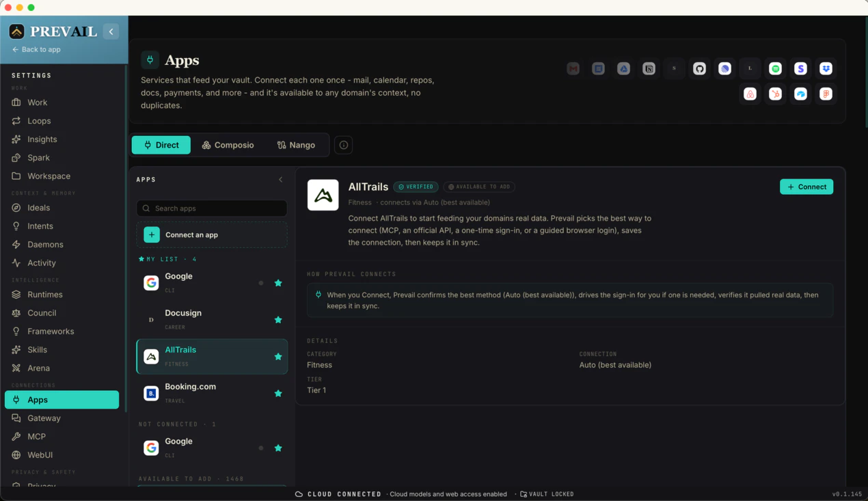This screenshot has height=501, width=868.
Task: Open Workspace in sidebar
Action: (62, 176)
